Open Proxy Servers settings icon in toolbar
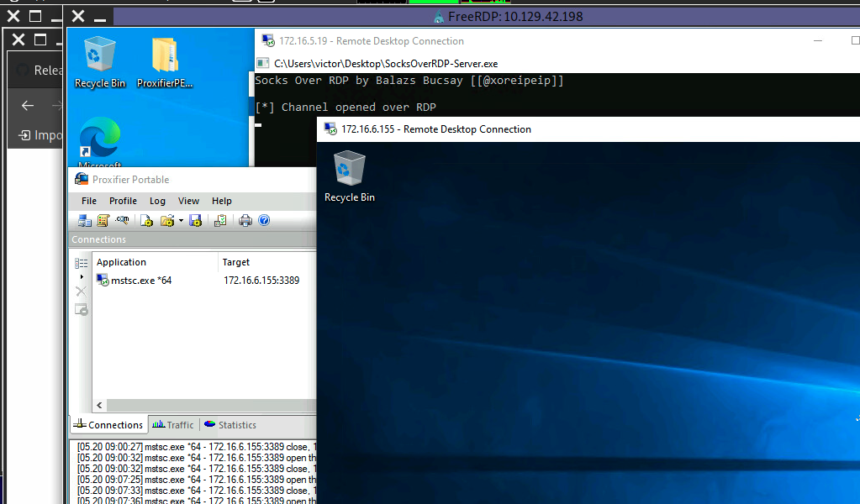Viewport: 860px width, 504px height. pyautogui.click(x=84, y=221)
